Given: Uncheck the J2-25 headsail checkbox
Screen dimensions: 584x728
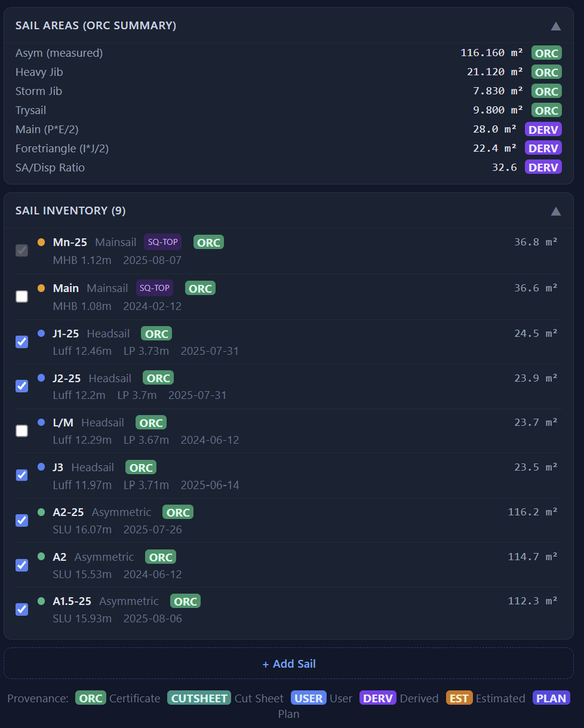Looking at the screenshot, I should pos(21,386).
